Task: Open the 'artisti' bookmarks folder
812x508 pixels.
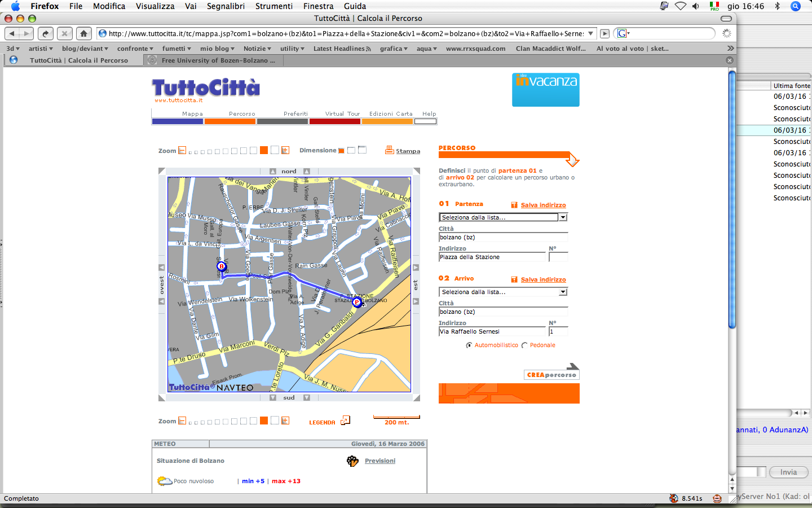Action: pyautogui.click(x=41, y=49)
